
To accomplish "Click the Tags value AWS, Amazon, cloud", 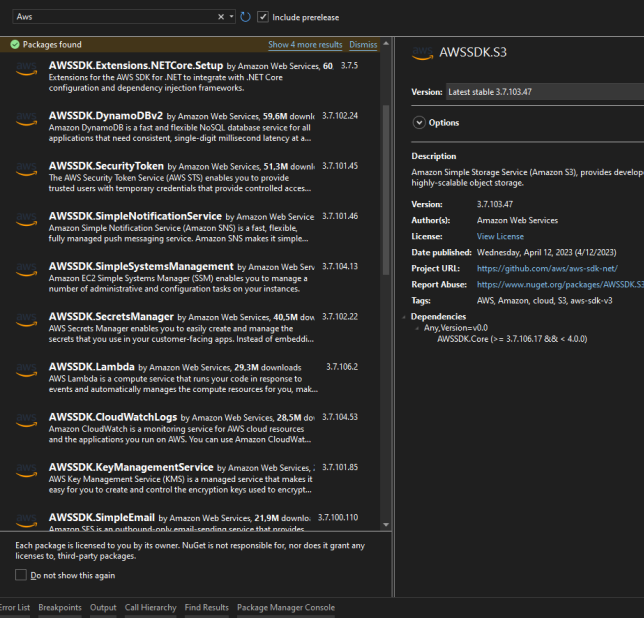I will point(544,301).
